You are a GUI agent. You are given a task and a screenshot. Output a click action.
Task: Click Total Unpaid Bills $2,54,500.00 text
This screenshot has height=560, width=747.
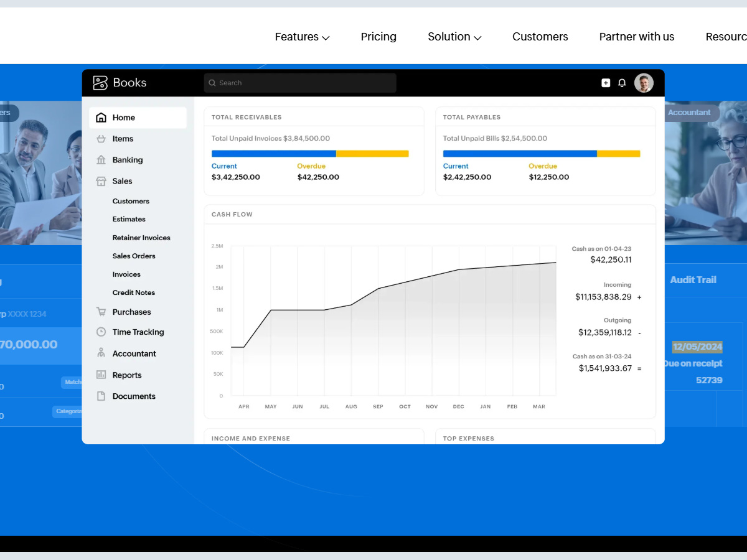coord(495,138)
